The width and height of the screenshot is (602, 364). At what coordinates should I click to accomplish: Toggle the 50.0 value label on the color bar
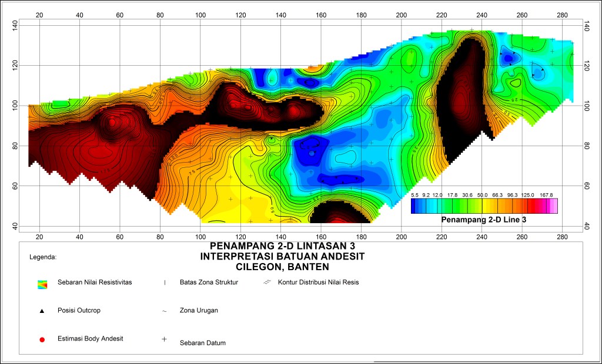tap(481, 194)
